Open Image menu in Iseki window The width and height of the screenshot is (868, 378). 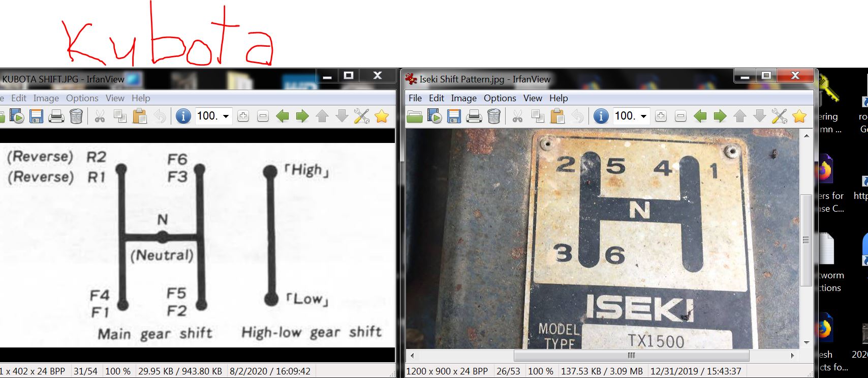[x=463, y=98]
